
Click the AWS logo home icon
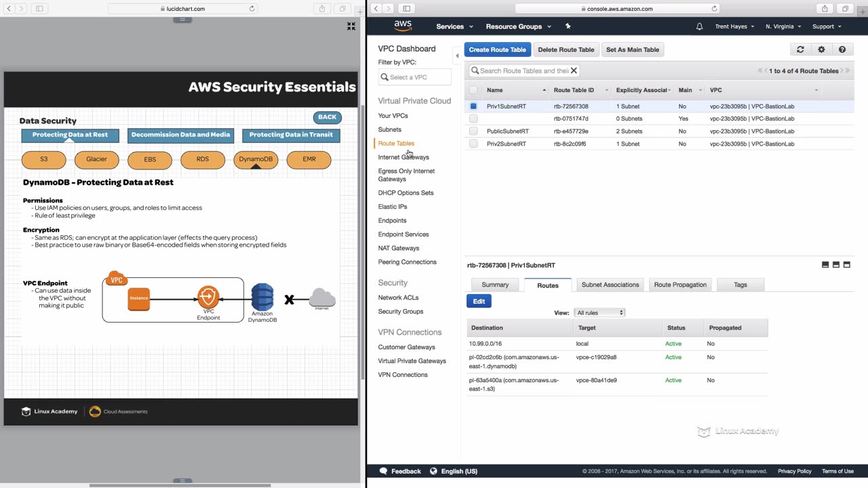[x=403, y=26]
